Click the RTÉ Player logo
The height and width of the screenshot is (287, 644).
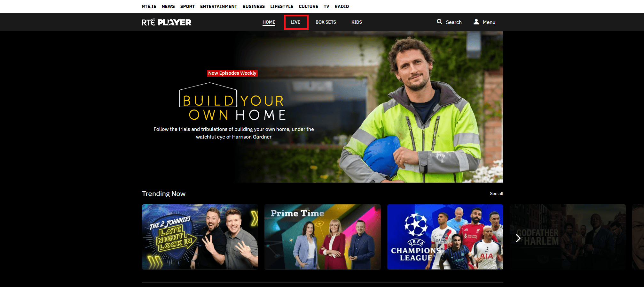click(167, 22)
